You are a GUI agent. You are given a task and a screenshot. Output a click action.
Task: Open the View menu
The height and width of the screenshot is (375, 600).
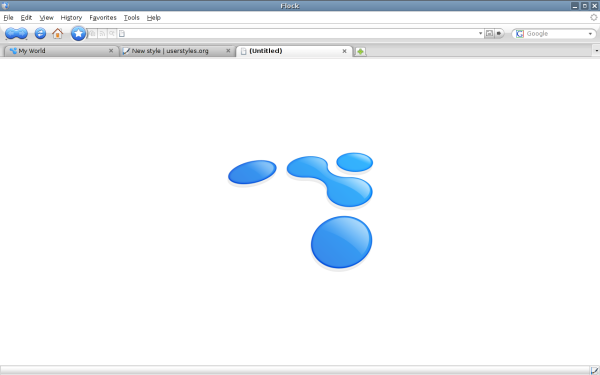coord(47,18)
